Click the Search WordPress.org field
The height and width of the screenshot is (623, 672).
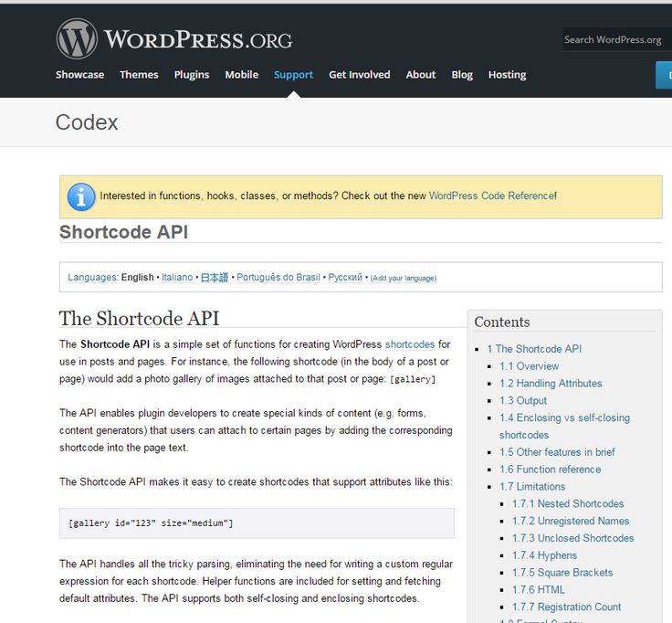point(616,39)
